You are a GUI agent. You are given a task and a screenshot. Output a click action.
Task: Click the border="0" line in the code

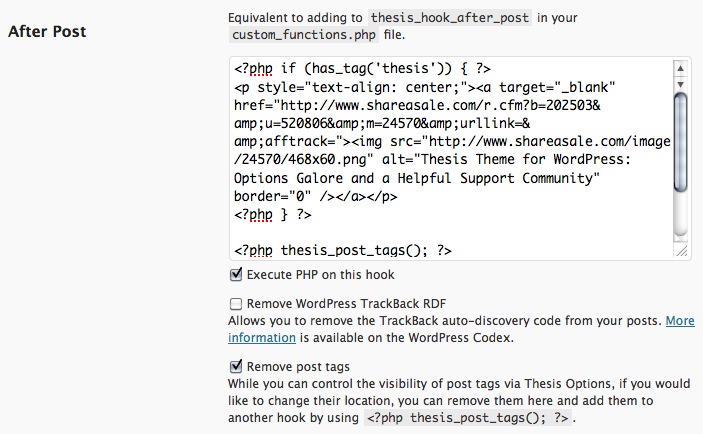click(x=316, y=196)
